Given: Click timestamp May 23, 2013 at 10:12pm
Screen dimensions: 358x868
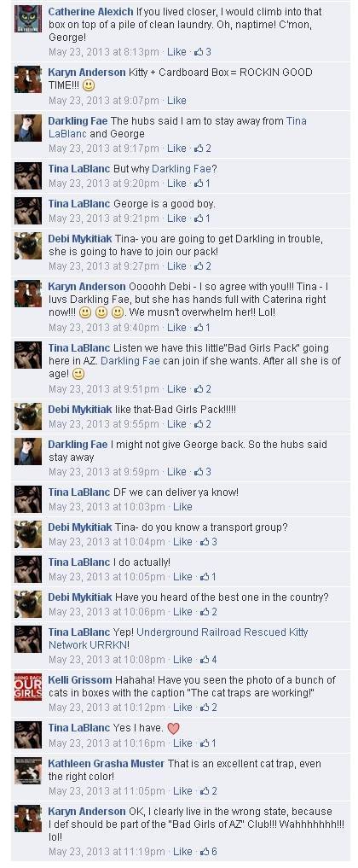Looking at the screenshot, I should [x=107, y=708].
